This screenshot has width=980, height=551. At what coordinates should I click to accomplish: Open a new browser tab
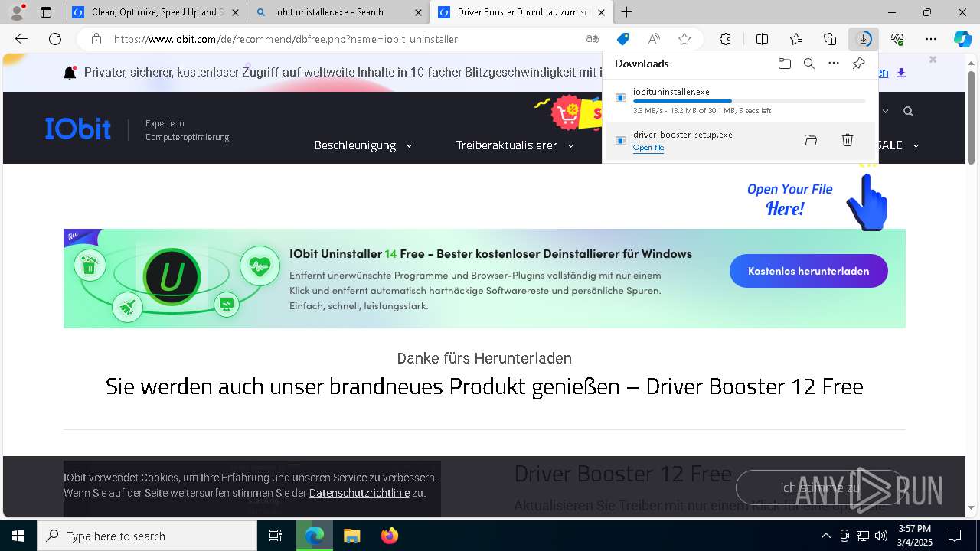[x=627, y=12]
